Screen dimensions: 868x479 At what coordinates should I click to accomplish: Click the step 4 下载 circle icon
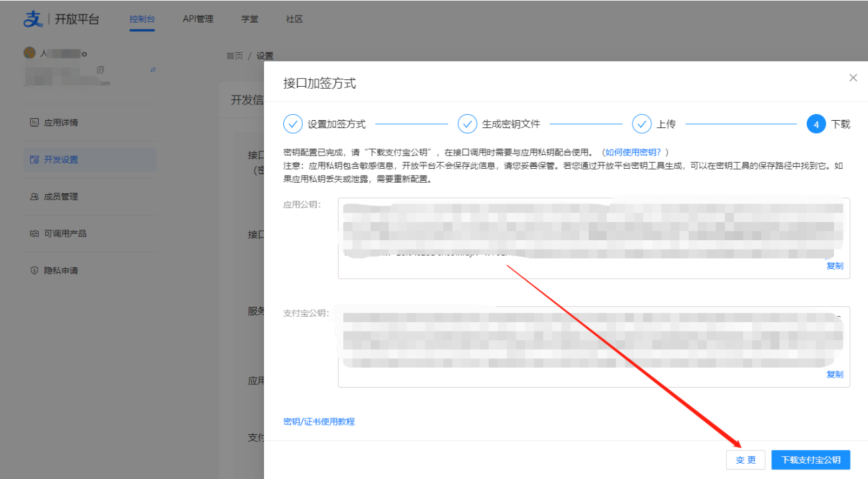(x=816, y=124)
